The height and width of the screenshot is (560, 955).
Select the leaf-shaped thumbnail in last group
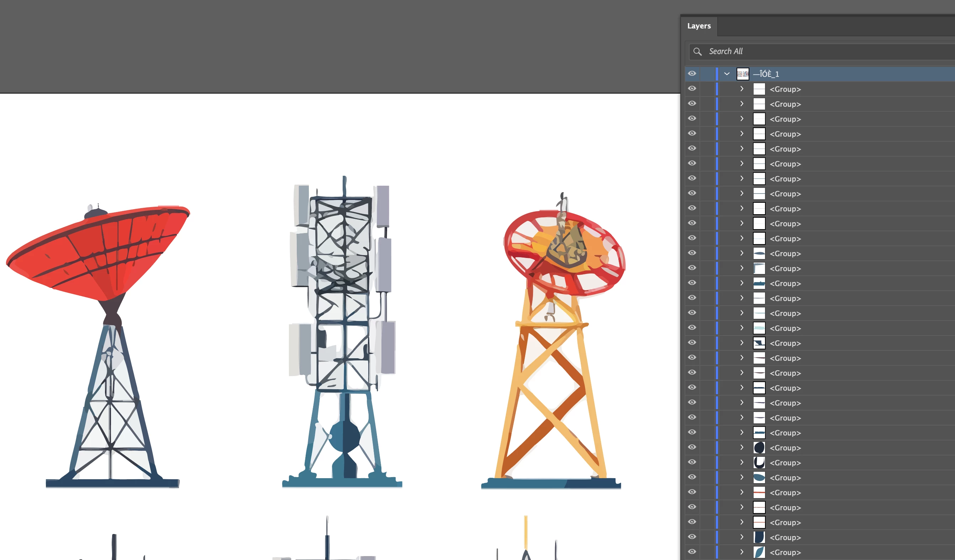[759, 552]
